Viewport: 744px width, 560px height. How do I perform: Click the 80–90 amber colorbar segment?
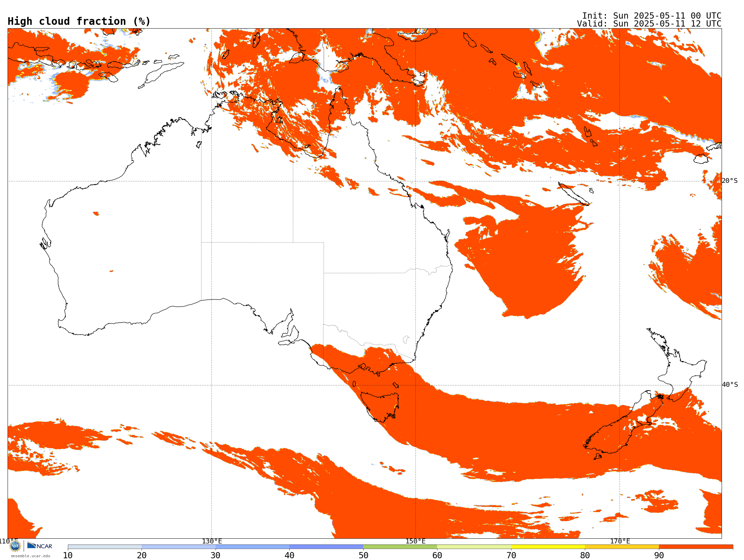click(622, 547)
